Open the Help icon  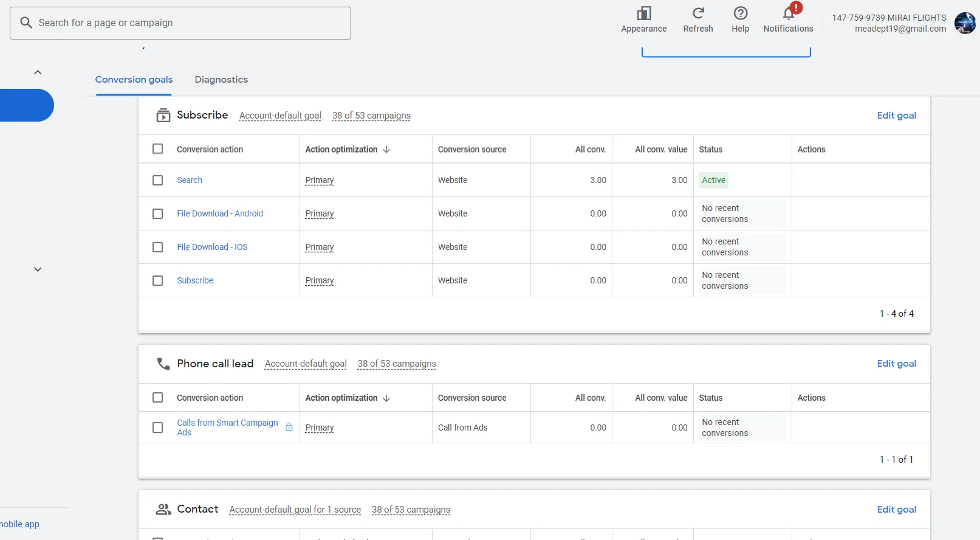[740, 13]
